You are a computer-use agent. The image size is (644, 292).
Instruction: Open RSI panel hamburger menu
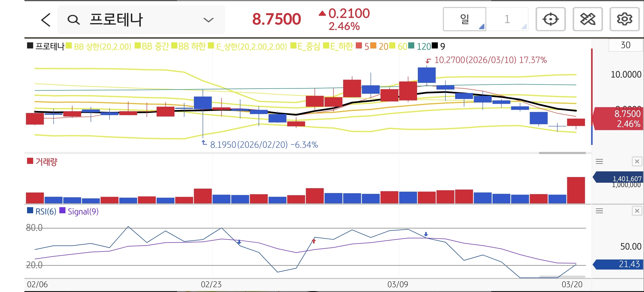(x=599, y=211)
